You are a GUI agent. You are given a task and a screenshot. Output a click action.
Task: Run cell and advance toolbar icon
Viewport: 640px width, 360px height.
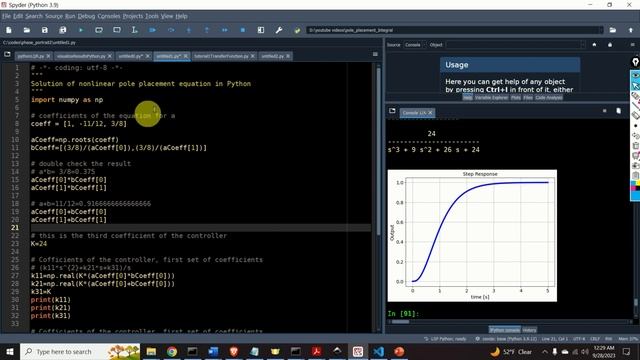(117, 30)
